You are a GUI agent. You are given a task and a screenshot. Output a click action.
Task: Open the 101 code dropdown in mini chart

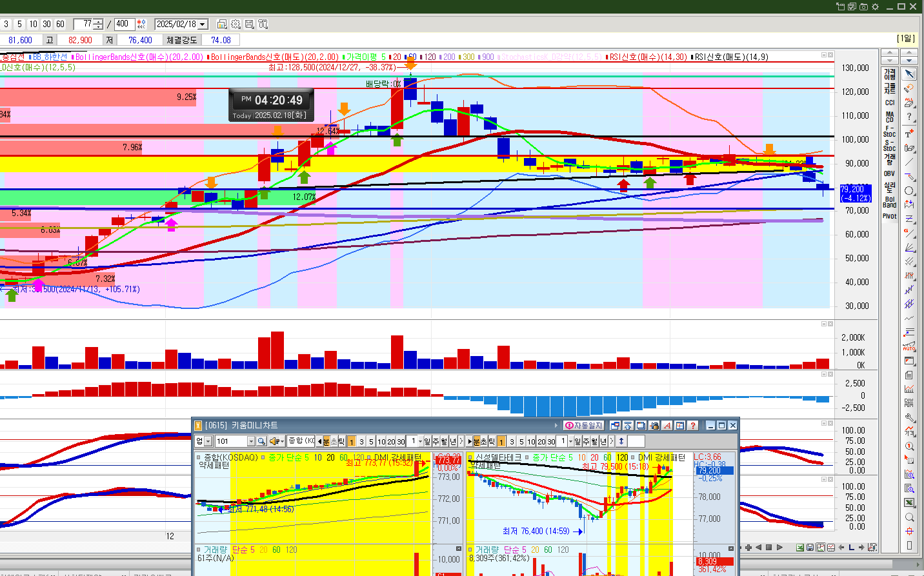click(x=252, y=441)
